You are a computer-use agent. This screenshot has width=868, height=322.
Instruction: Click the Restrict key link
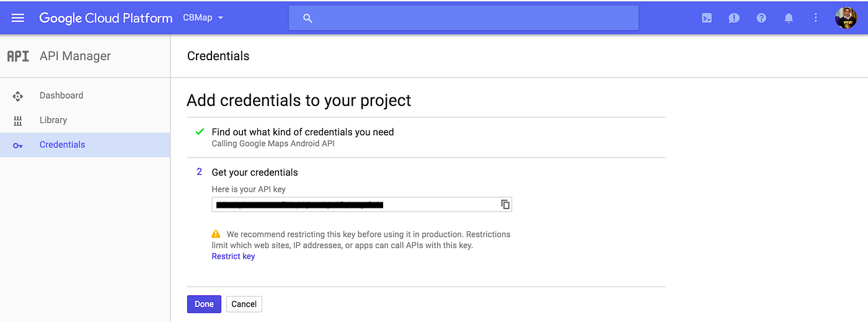coord(233,256)
